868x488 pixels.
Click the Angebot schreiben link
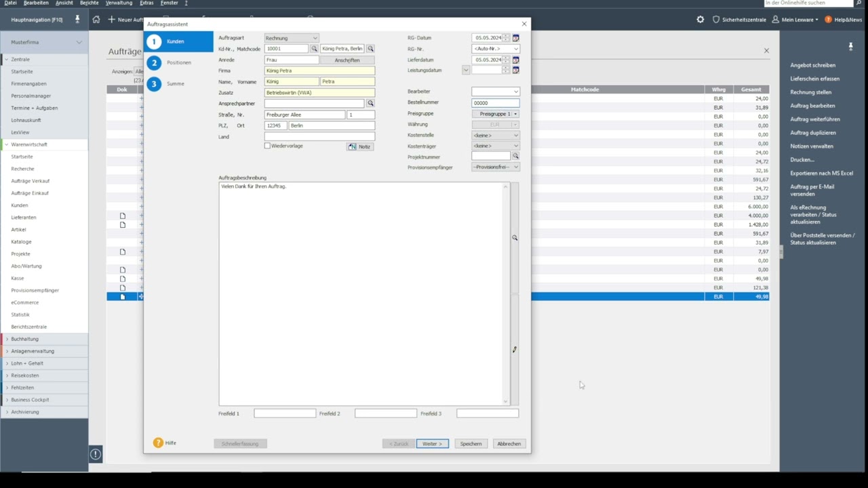812,65
